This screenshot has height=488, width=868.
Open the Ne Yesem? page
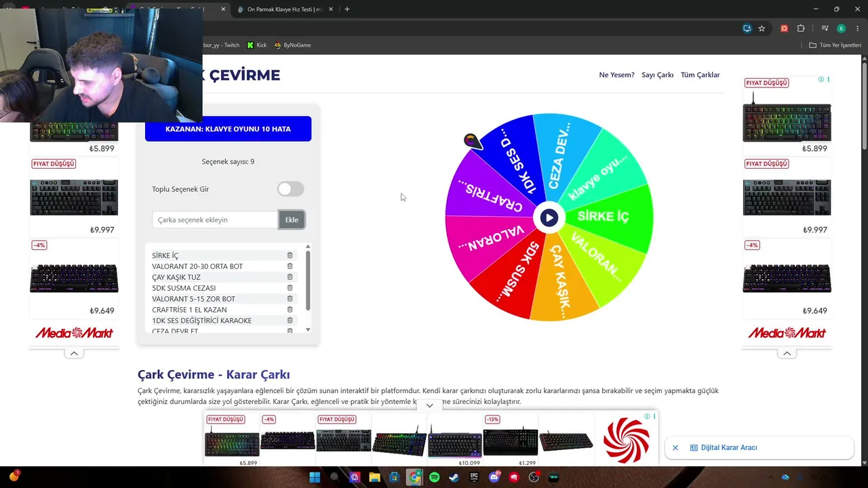coord(616,75)
